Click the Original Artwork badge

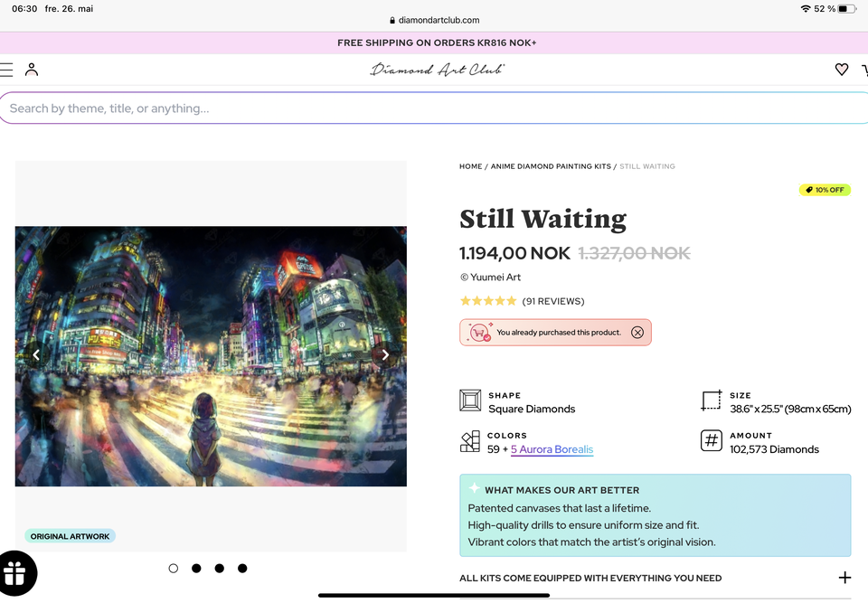[x=70, y=536]
